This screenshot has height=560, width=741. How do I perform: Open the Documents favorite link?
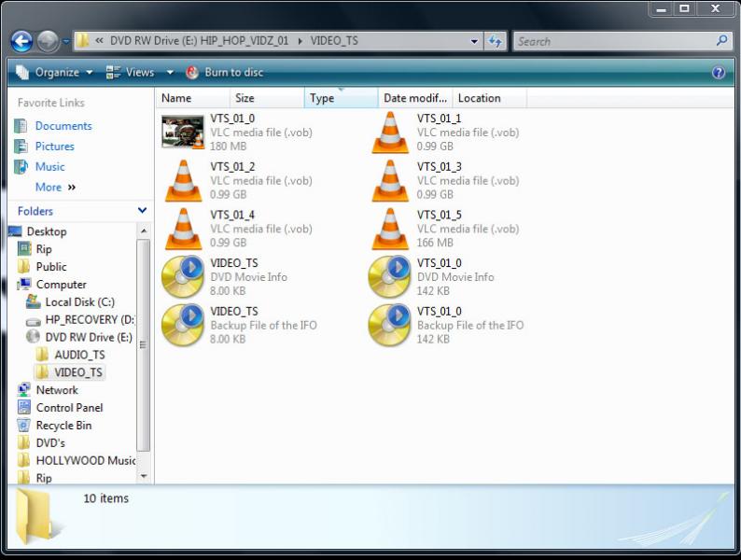(63, 126)
